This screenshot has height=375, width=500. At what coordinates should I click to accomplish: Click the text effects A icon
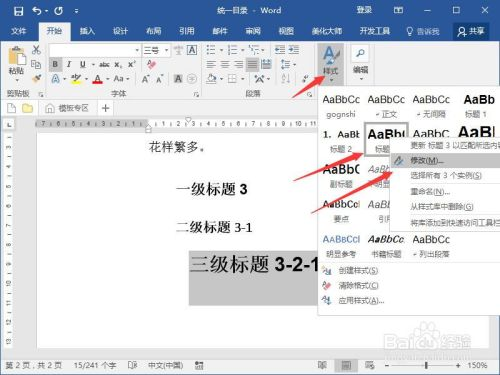click(x=56, y=79)
